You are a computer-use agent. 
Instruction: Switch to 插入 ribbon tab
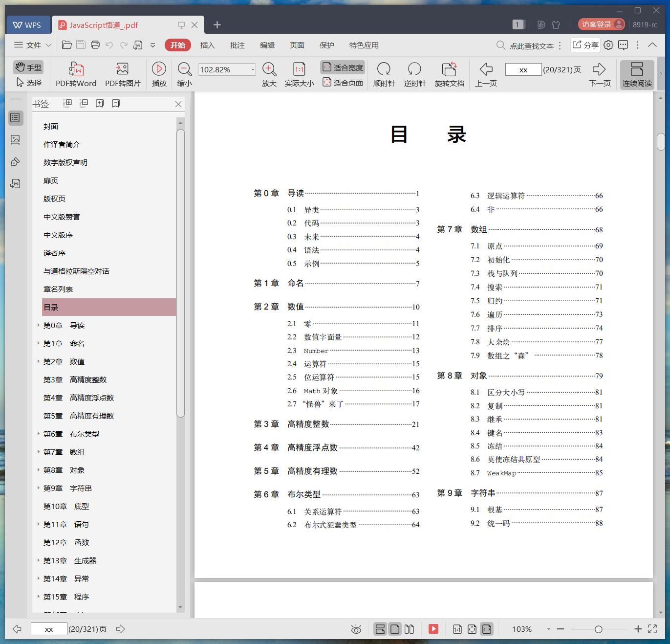click(208, 45)
